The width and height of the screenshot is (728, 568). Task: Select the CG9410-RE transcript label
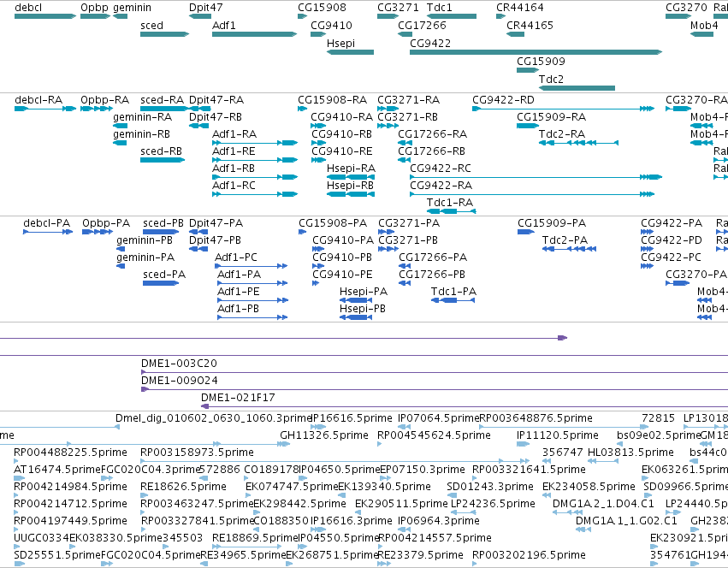(x=341, y=151)
